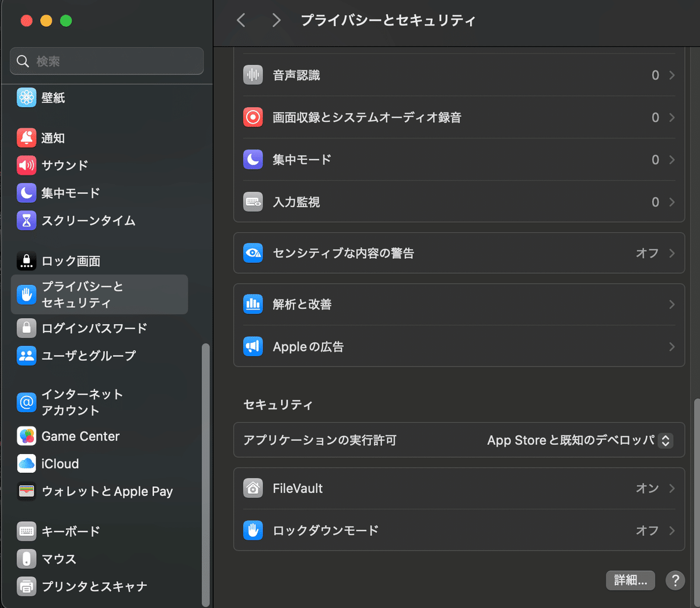The image size is (700, 608).
Task: Expand the ロックダウンモード row chevron
Action: 671,530
